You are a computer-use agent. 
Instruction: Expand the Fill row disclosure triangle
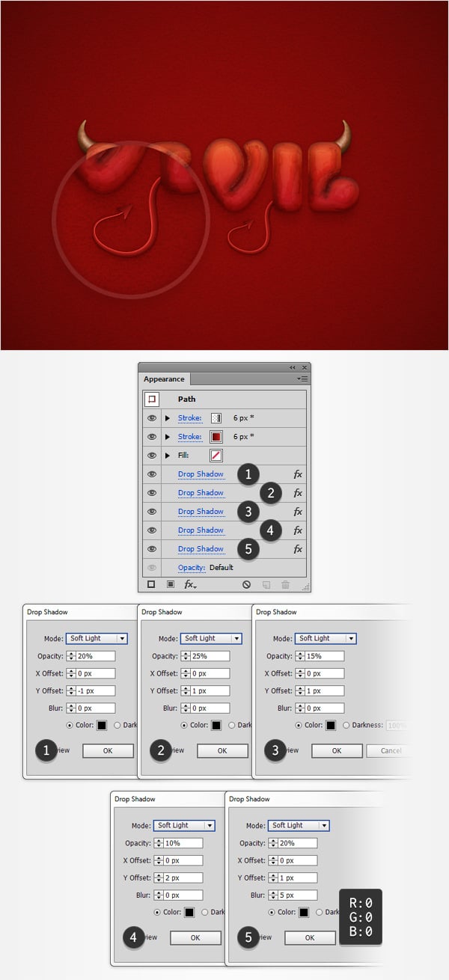click(x=168, y=456)
